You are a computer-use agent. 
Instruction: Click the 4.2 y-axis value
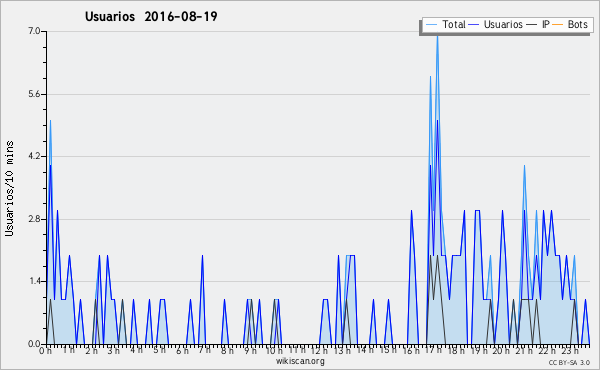click(x=34, y=156)
